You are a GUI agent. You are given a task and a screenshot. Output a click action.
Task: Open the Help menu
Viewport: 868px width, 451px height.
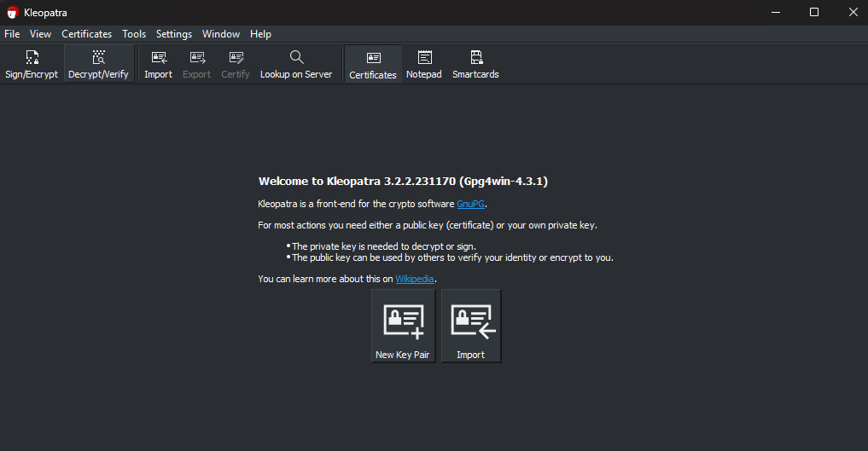260,34
